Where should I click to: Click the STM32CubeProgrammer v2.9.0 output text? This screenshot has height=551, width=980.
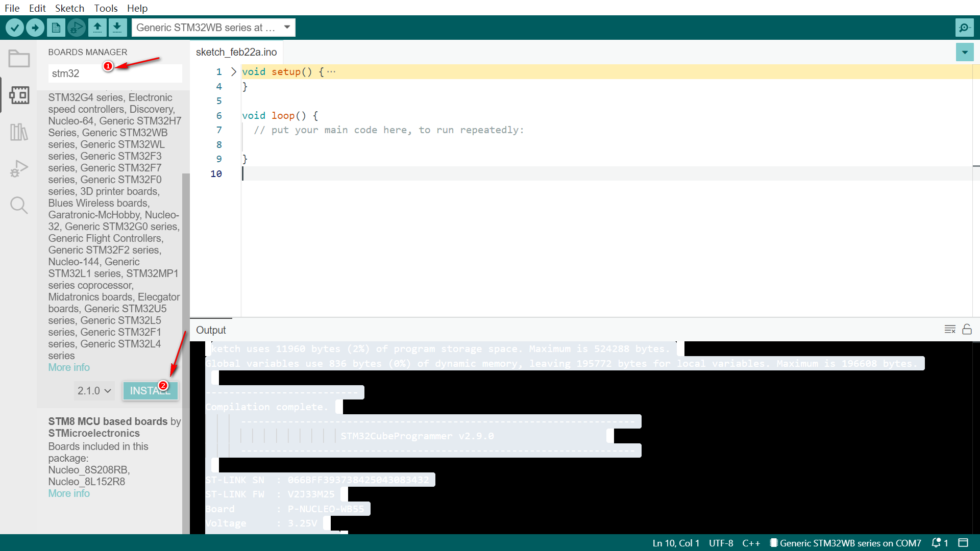(x=417, y=436)
